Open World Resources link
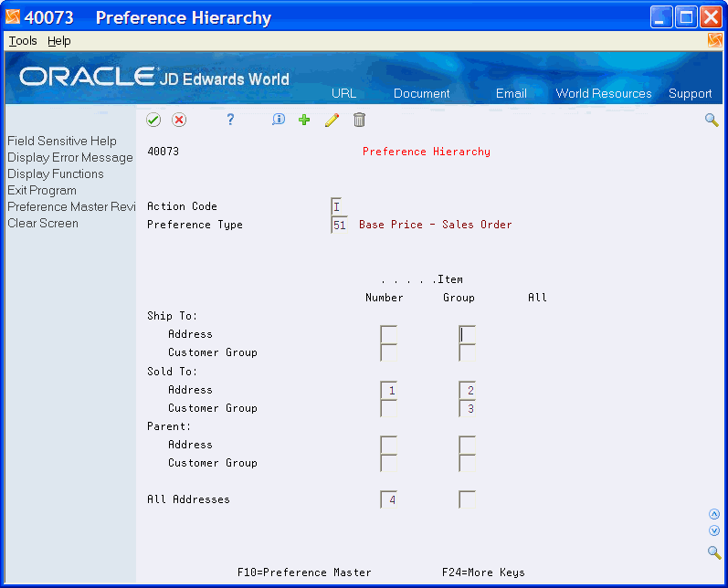 coord(604,93)
